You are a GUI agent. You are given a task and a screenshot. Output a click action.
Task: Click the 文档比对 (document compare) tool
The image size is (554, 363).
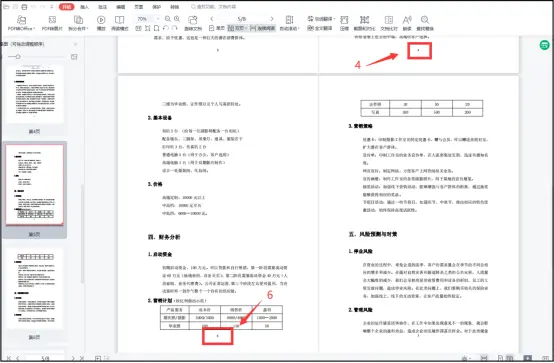coord(389,23)
